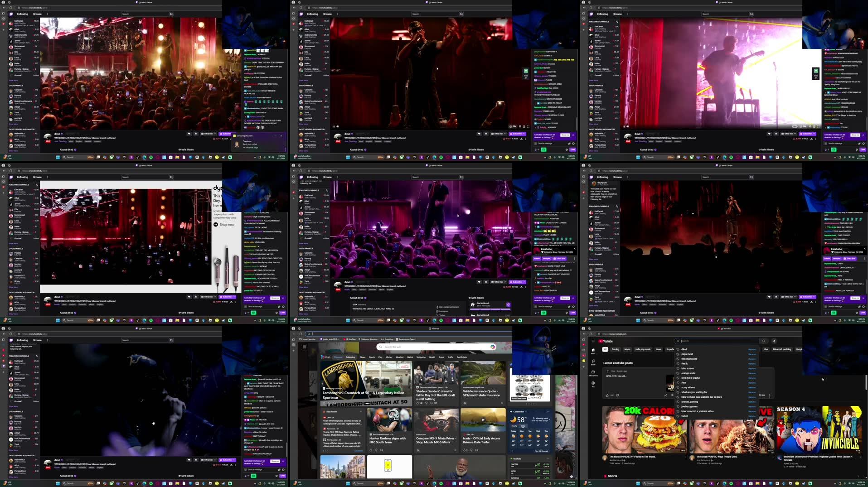Dislike the Latest YouTube post

pos(617,395)
